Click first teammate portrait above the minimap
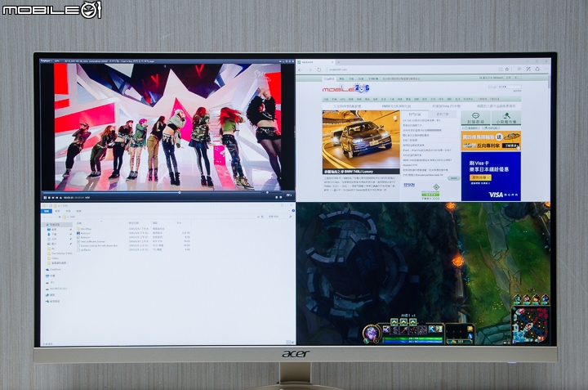 (517, 298)
